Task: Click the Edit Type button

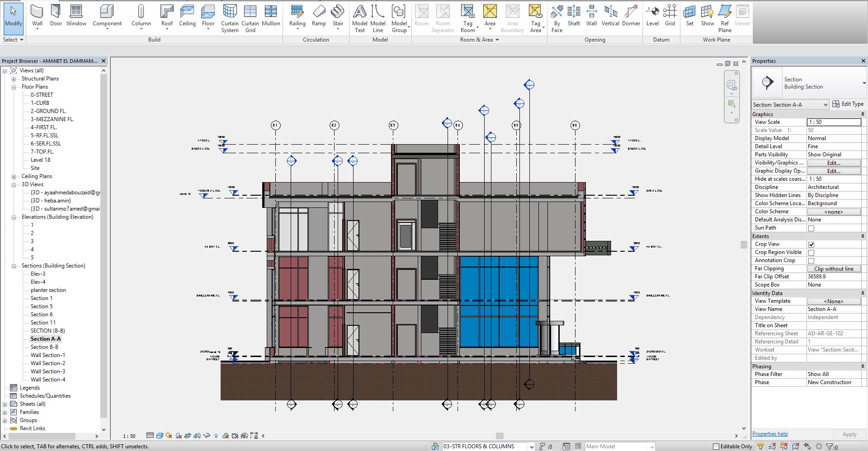Action: point(848,104)
